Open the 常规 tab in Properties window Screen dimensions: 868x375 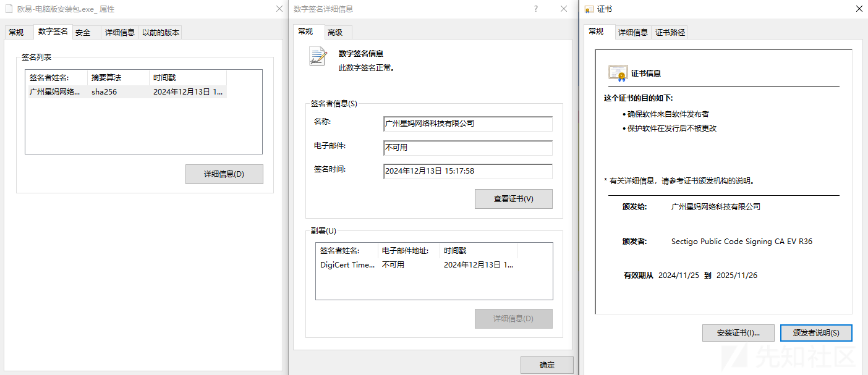coord(16,33)
